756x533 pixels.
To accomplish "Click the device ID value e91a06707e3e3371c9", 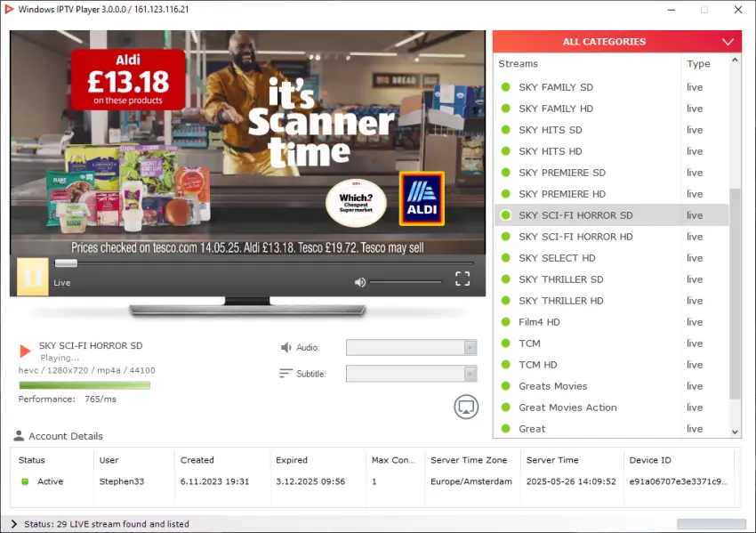I will click(679, 481).
